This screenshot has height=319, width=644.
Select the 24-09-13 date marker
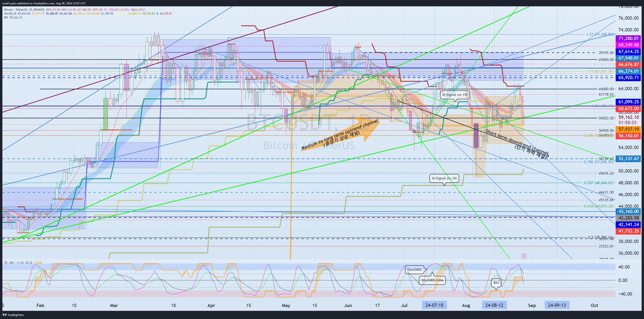pos(557,305)
